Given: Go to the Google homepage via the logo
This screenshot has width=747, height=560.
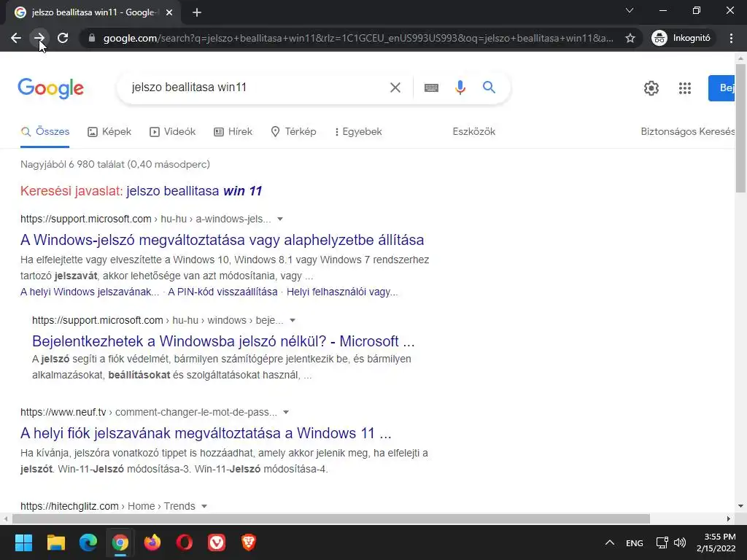Looking at the screenshot, I should (50, 88).
